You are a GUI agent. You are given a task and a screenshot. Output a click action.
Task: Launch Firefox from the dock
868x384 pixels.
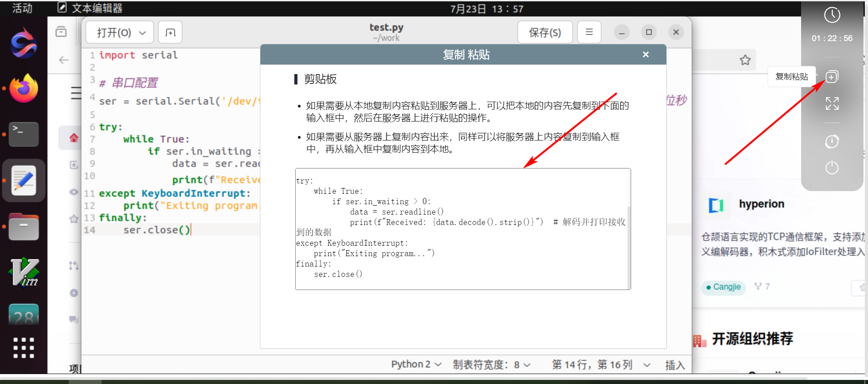point(24,88)
